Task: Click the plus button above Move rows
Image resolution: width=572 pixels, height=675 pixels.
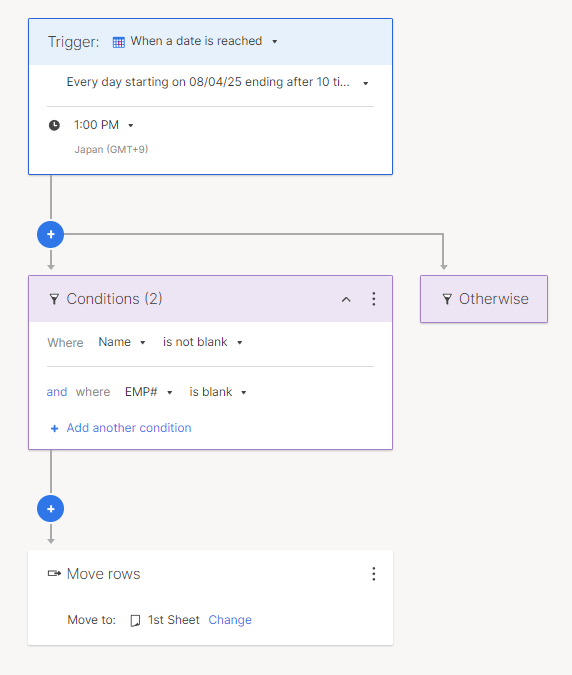Action: pyautogui.click(x=50, y=509)
